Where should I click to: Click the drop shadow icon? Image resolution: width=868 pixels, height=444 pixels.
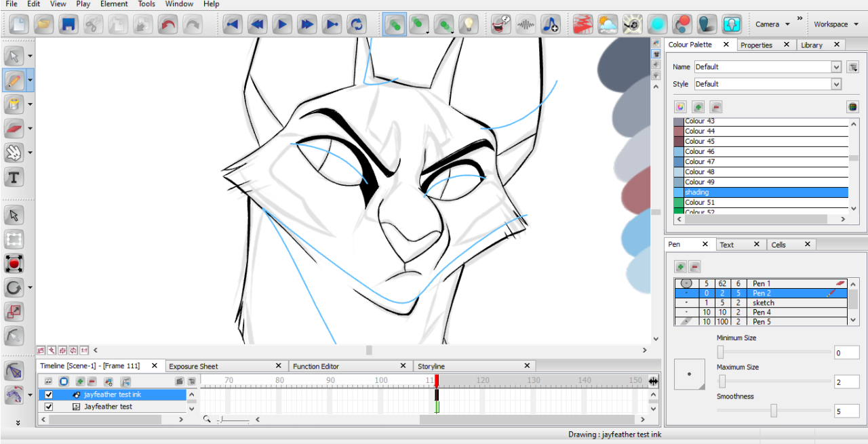707,25
